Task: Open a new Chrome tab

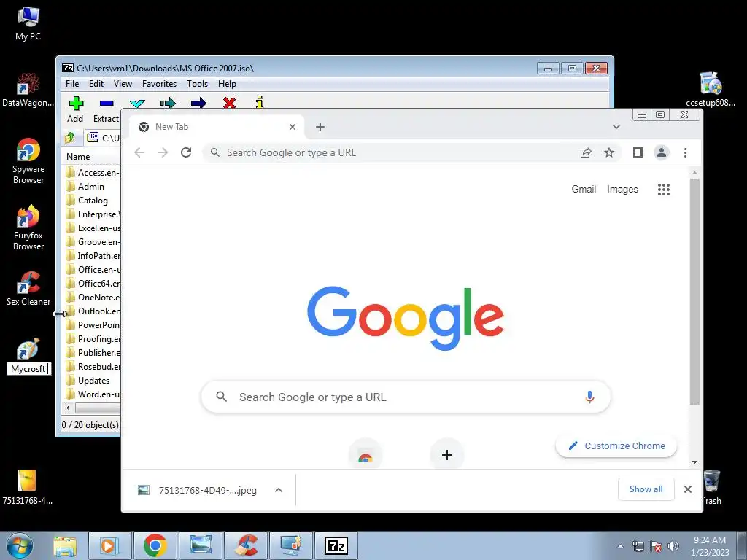Action: 320,127
